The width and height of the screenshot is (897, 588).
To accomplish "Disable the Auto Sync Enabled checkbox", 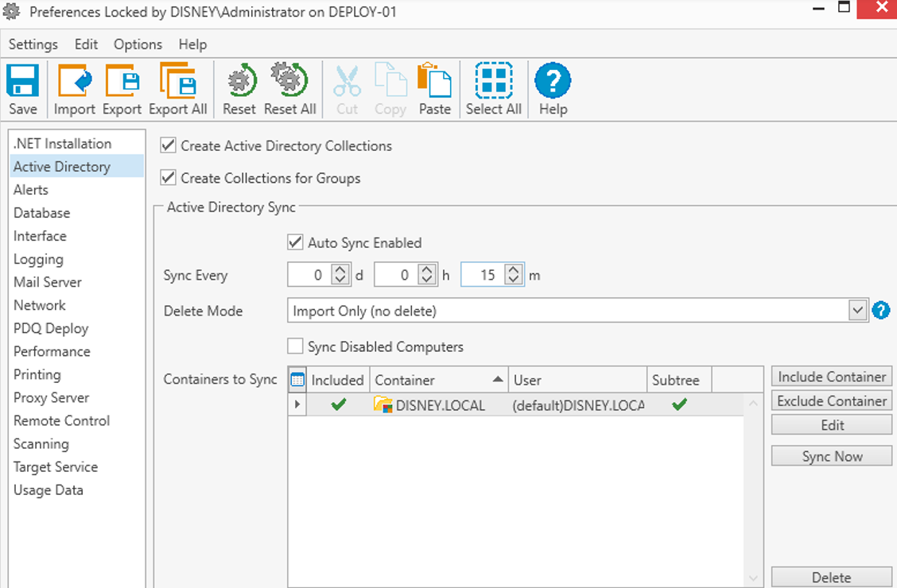I will (294, 242).
